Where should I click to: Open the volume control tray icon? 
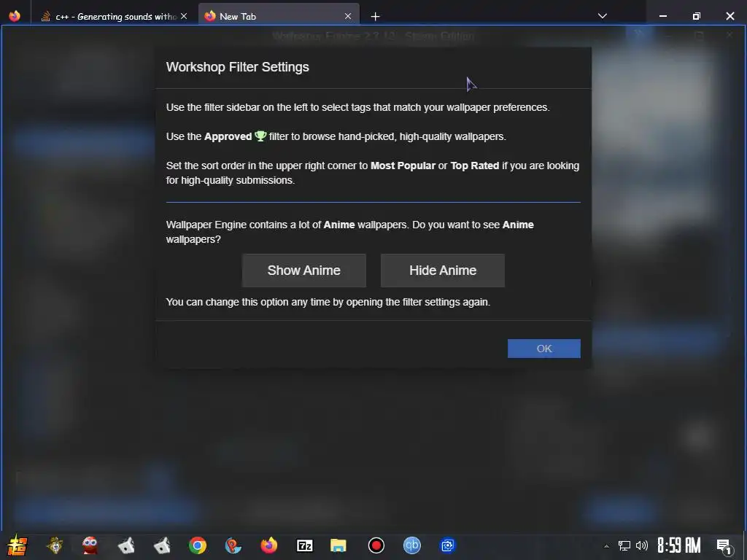pos(642,545)
